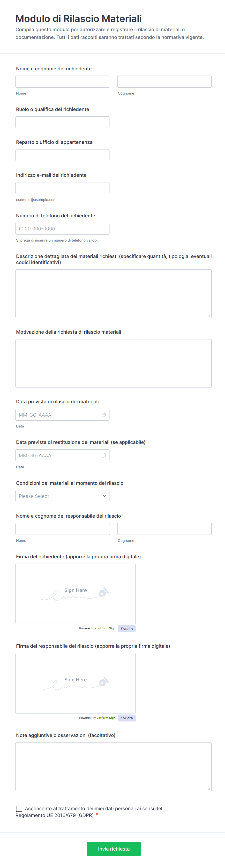Clear the responsible signature with Svuota
This screenshot has width=225, height=868.
tap(127, 718)
